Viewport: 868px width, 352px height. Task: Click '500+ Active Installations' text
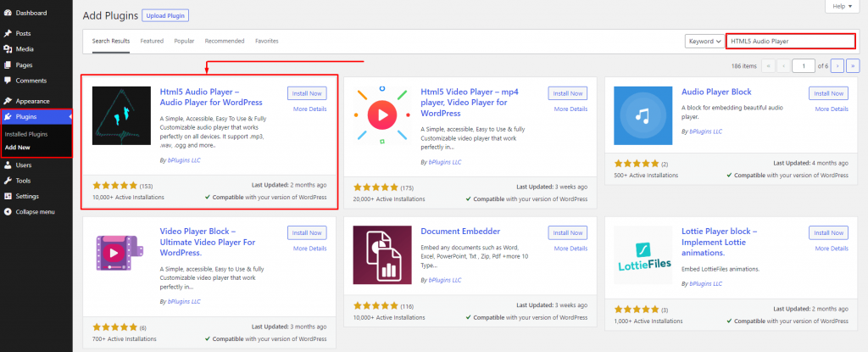(646, 175)
